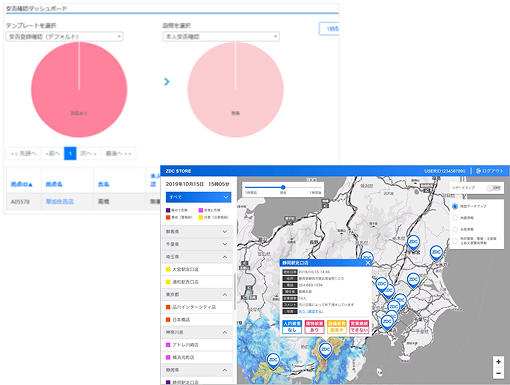The height and width of the screenshot is (385, 510).
Task: Click the ログアウト logout icon
Action: point(479,171)
